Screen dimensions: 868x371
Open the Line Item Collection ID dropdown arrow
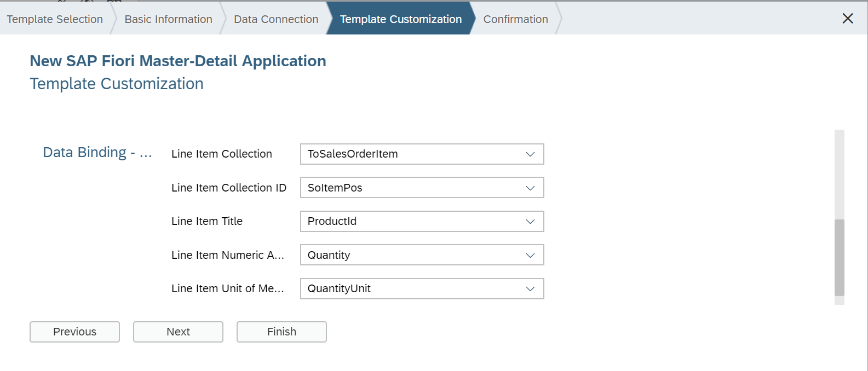pos(530,188)
